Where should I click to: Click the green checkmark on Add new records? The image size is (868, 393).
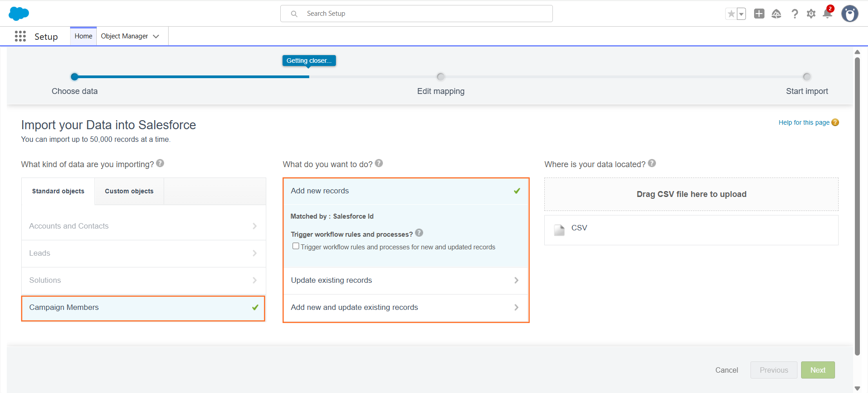pos(517,191)
